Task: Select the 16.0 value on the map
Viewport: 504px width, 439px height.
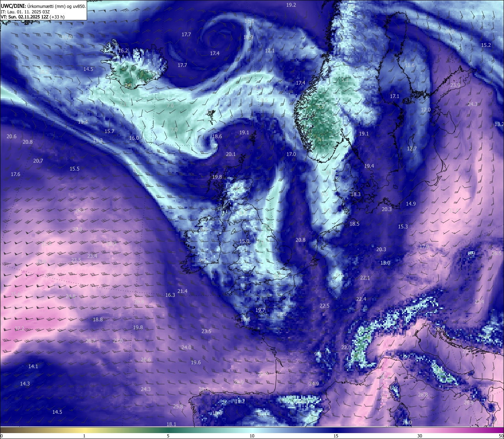Action: point(134,138)
